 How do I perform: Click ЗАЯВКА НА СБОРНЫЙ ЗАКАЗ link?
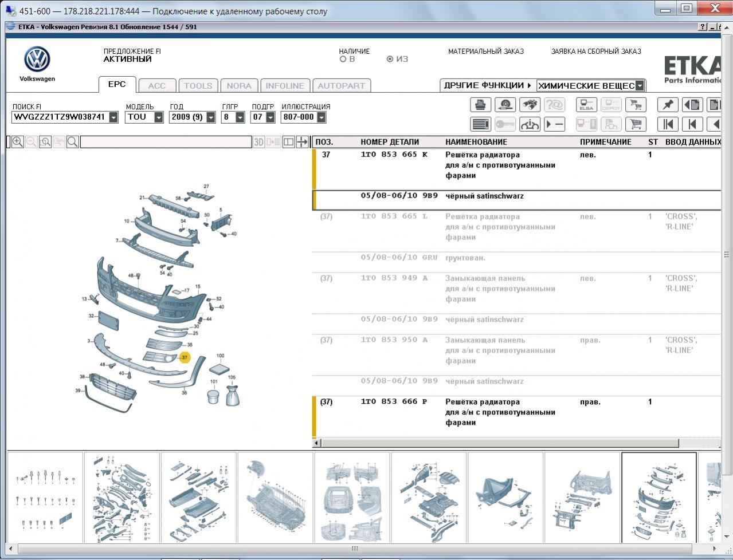click(x=596, y=51)
